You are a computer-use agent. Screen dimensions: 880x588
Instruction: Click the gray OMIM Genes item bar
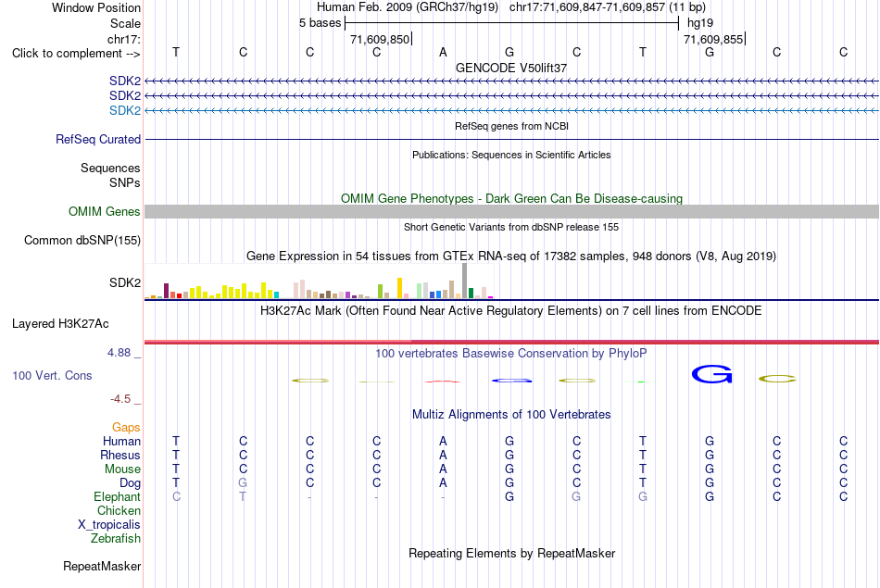coord(511,211)
